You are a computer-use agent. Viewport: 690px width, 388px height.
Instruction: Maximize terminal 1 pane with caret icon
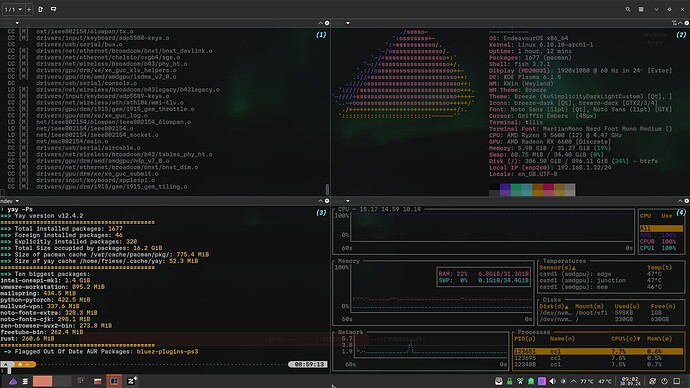[x=320, y=23]
